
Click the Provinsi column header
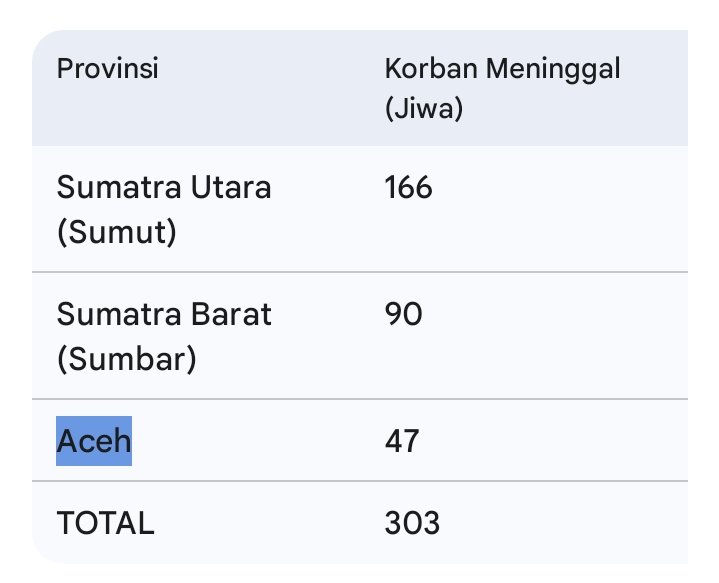(x=108, y=70)
